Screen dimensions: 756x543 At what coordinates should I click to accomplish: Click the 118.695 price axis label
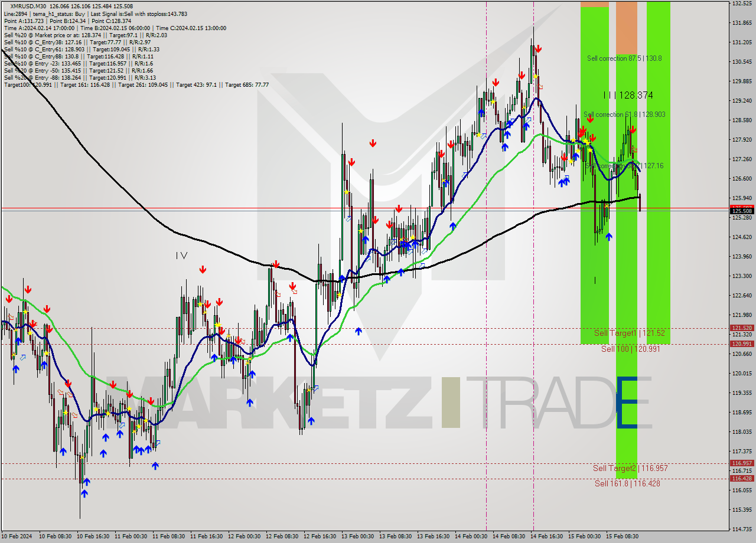[742, 413]
